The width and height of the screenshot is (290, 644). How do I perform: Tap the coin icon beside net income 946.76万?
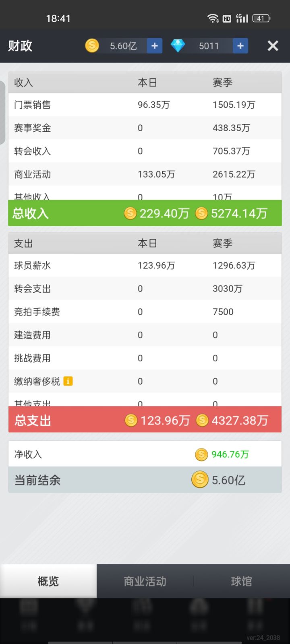[201, 454]
